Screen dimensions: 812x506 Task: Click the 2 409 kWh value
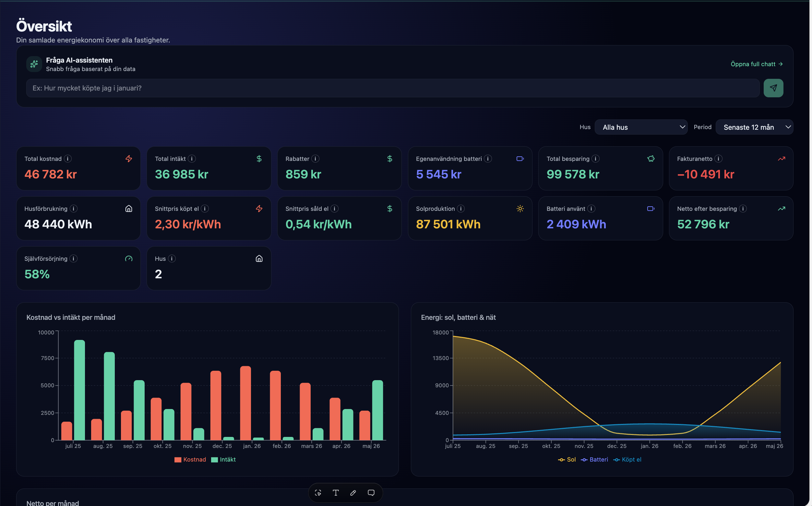(576, 224)
